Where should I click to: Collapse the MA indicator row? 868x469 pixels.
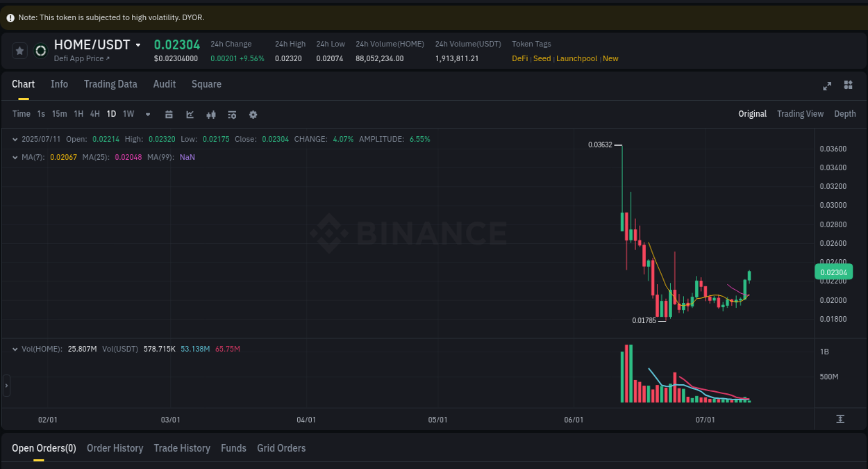pos(15,157)
